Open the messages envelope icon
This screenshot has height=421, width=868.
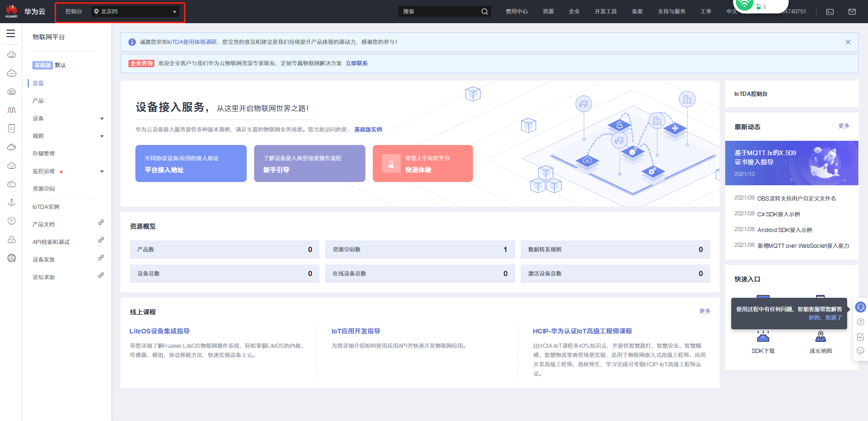coord(852,12)
